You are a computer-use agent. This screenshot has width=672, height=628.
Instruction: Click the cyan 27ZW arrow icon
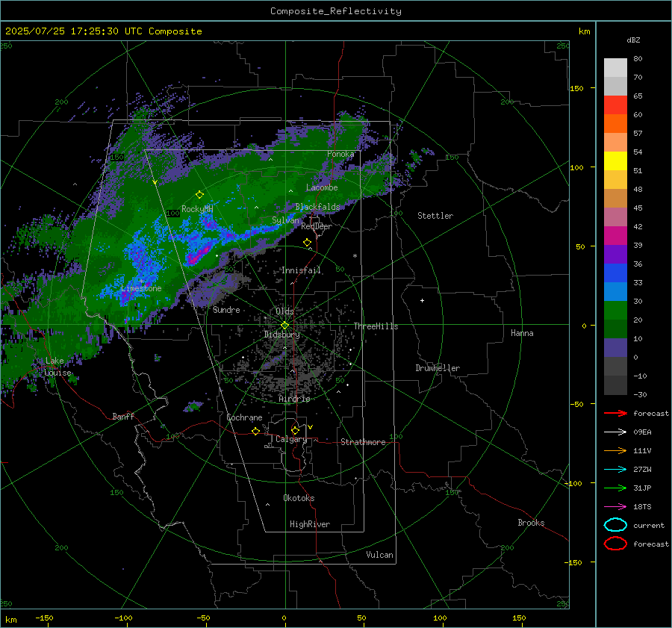click(x=615, y=470)
